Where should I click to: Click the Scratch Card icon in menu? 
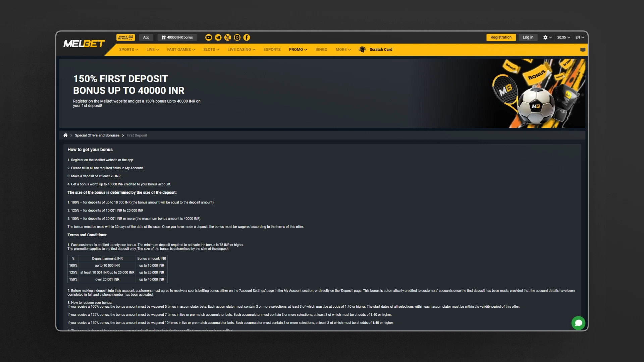click(362, 50)
